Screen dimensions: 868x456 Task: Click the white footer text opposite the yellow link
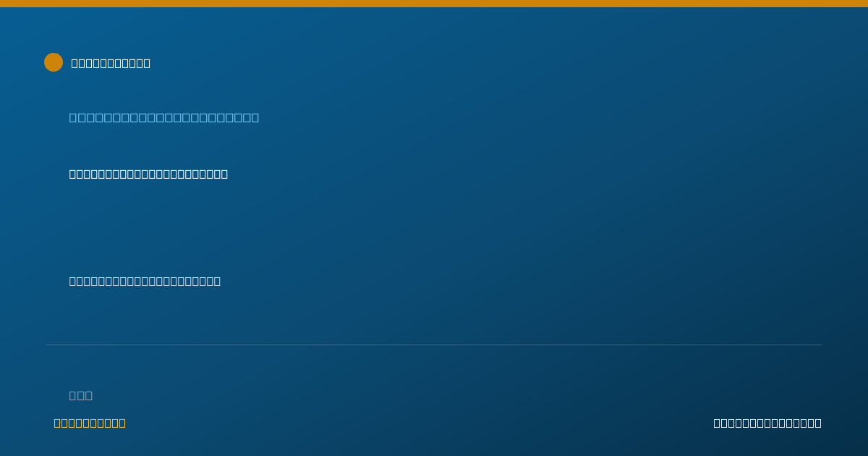[x=767, y=423]
